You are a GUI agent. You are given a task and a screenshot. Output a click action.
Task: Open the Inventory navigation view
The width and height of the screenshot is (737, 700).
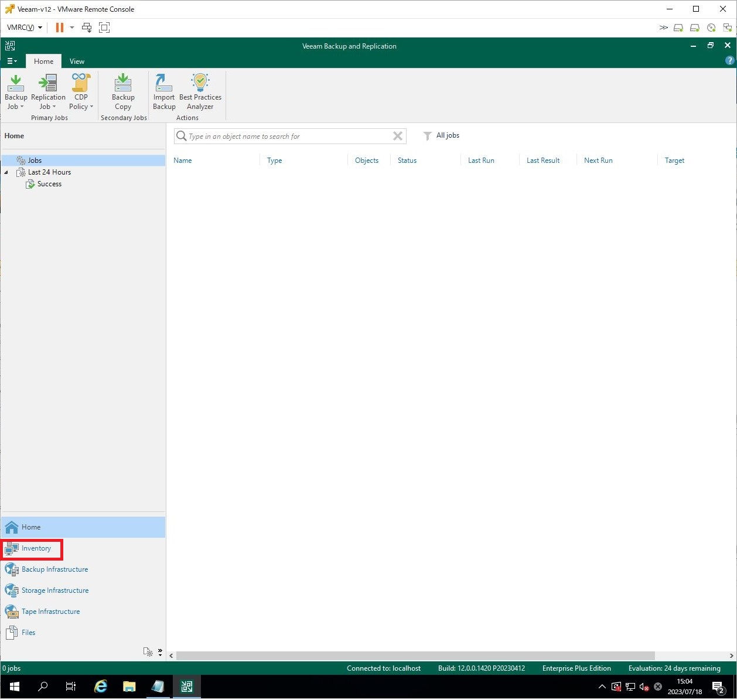[83, 548]
